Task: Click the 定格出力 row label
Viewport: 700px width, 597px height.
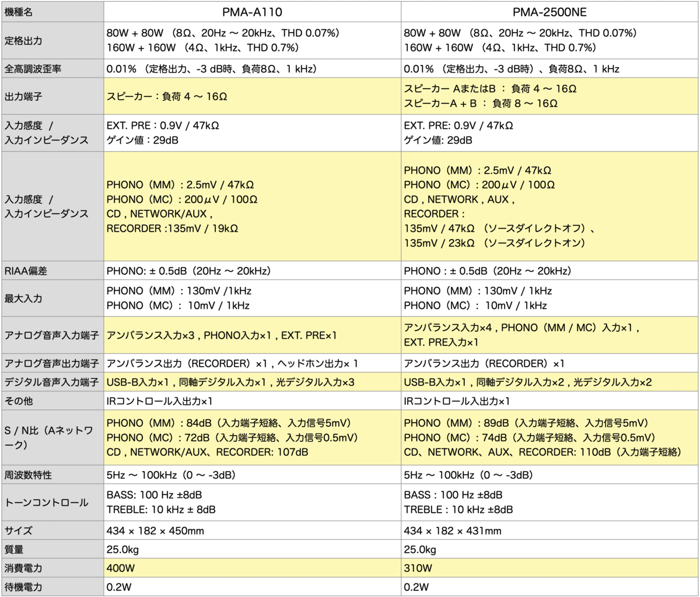Action: coord(52,41)
